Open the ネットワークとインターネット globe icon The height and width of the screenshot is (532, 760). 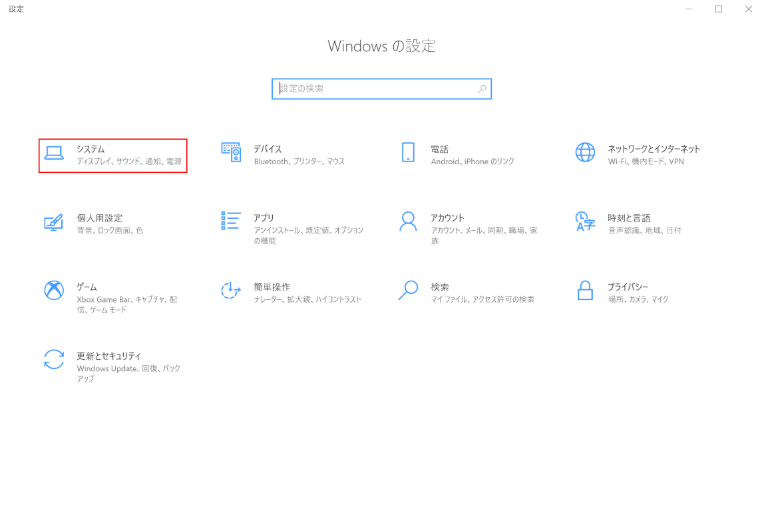pos(585,153)
